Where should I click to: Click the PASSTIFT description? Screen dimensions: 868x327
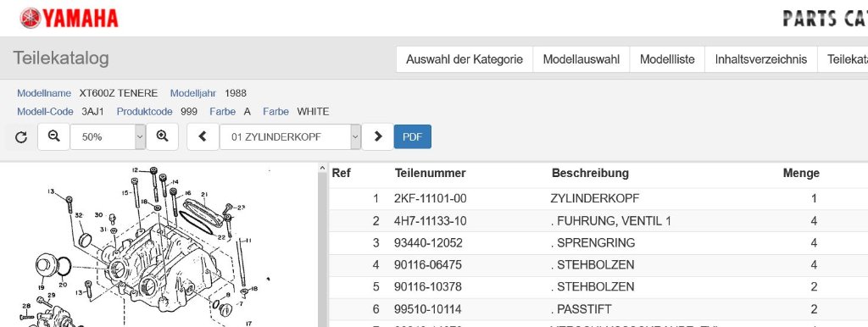pyautogui.click(x=581, y=309)
